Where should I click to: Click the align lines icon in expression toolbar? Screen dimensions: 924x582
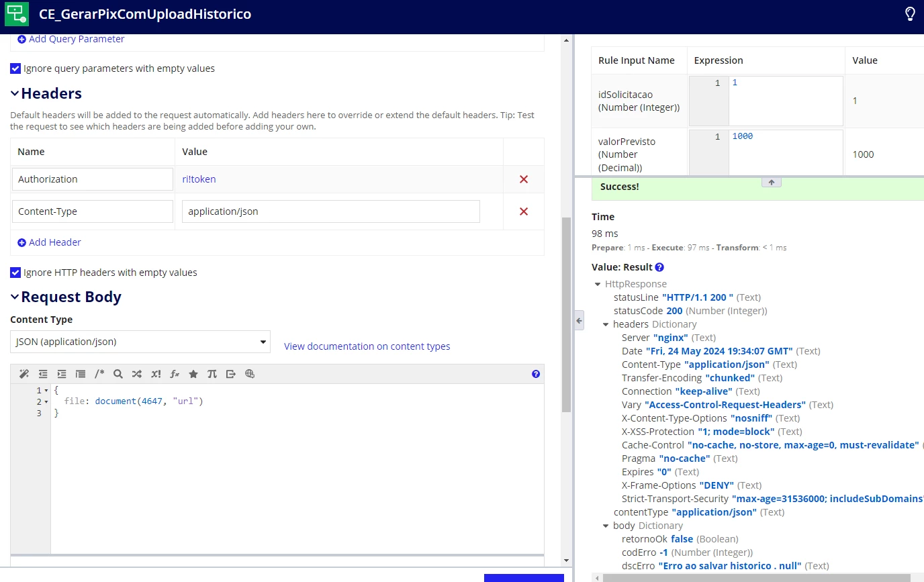(x=81, y=374)
